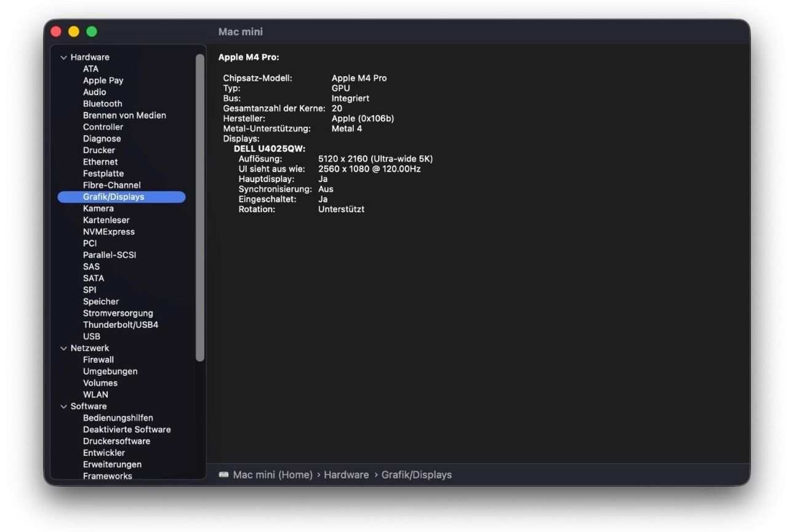Viewport: 794px width, 532px height.
Task: Open the Thunderbolt/USB4 entry
Action: pos(121,325)
